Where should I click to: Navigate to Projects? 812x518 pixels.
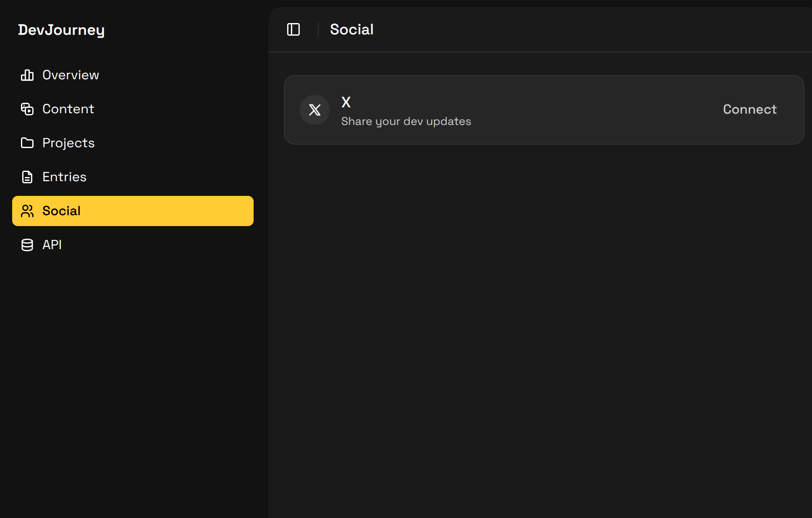tap(133, 143)
